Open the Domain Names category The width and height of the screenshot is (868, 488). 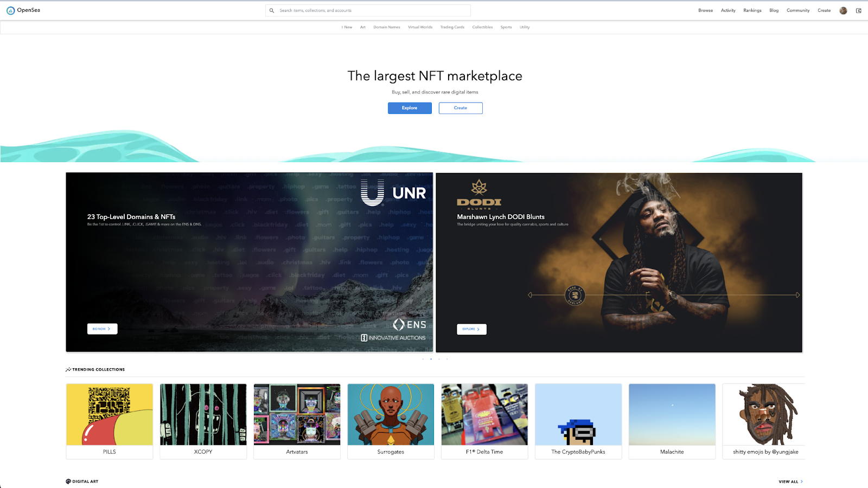(x=387, y=27)
